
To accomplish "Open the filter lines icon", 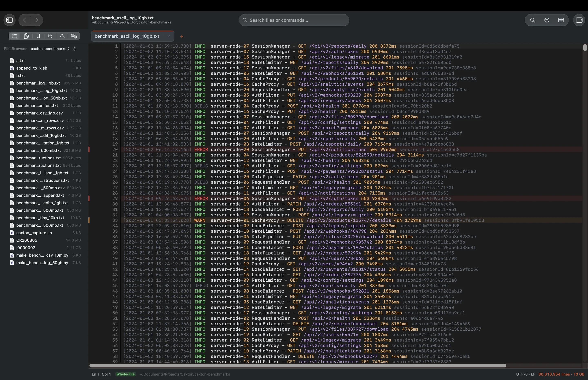I will 547,20.
